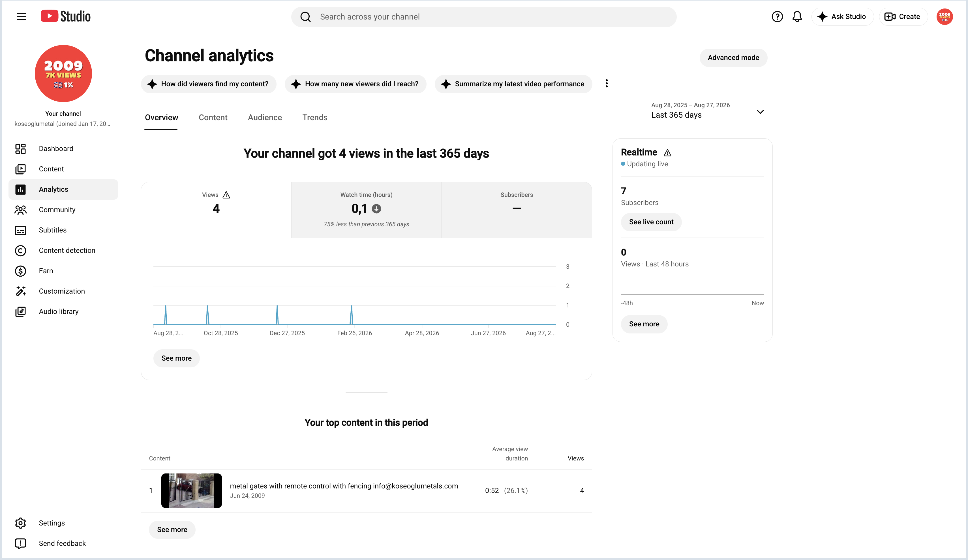
Task: Click the Ask Studio button
Action: (842, 16)
